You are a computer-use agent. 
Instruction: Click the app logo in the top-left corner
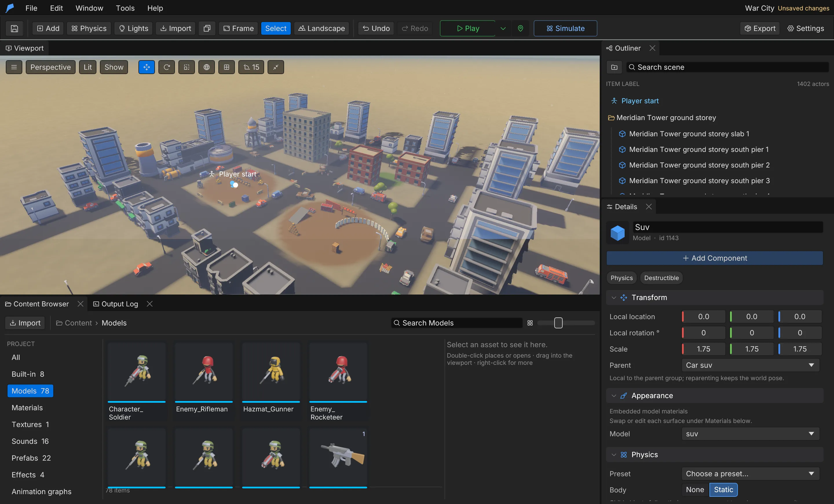10,8
